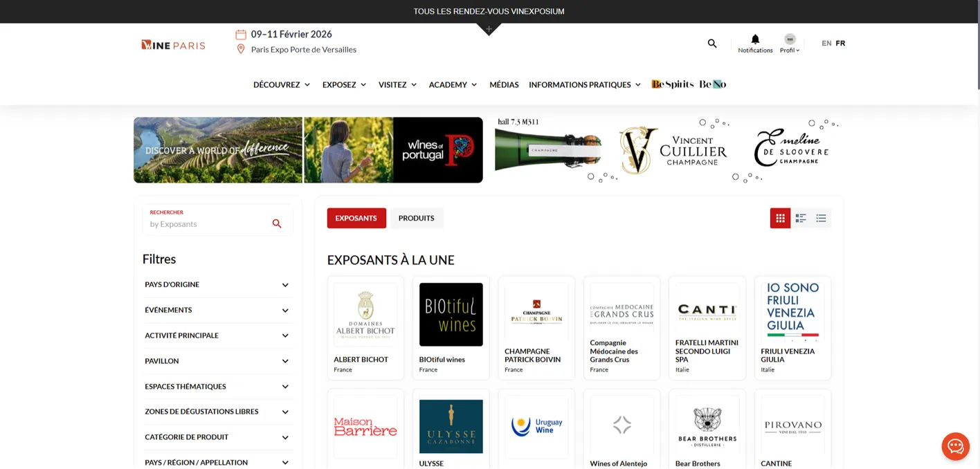The width and height of the screenshot is (980, 469).
Task: Select the Exposants tab
Action: click(356, 218)
